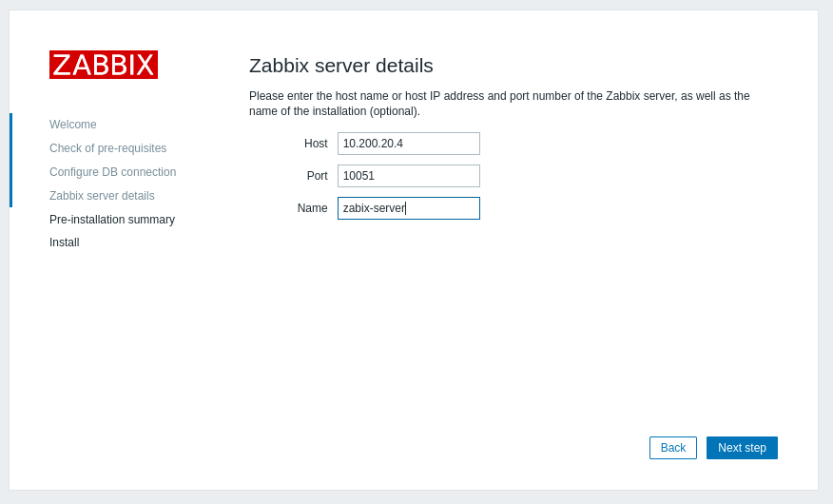Screen dimensions: 833x504
Task: Click the ZABBIX logo
Action: pyautogui.click(x=104, y=65)
